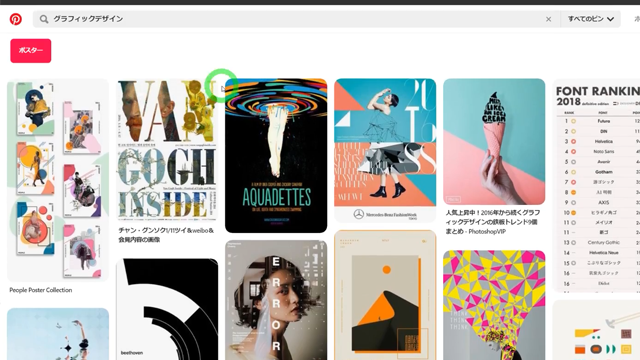Open the ice cream cone pin
640x360 pixels.
click(x=494, y=142)
